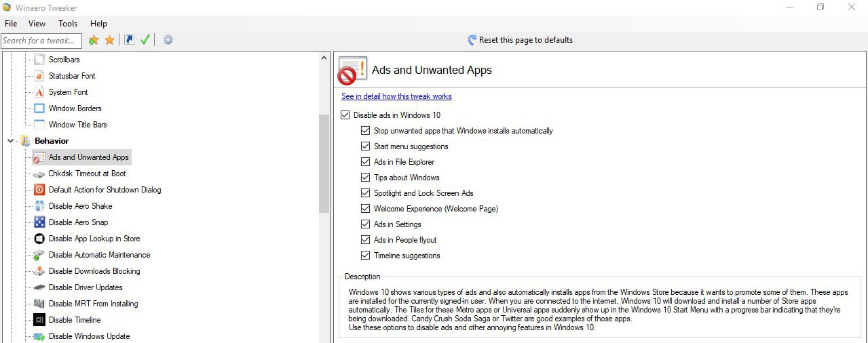Toggle Timeline suggestions checkbox
868x343 pixels.
coord(366,256)
